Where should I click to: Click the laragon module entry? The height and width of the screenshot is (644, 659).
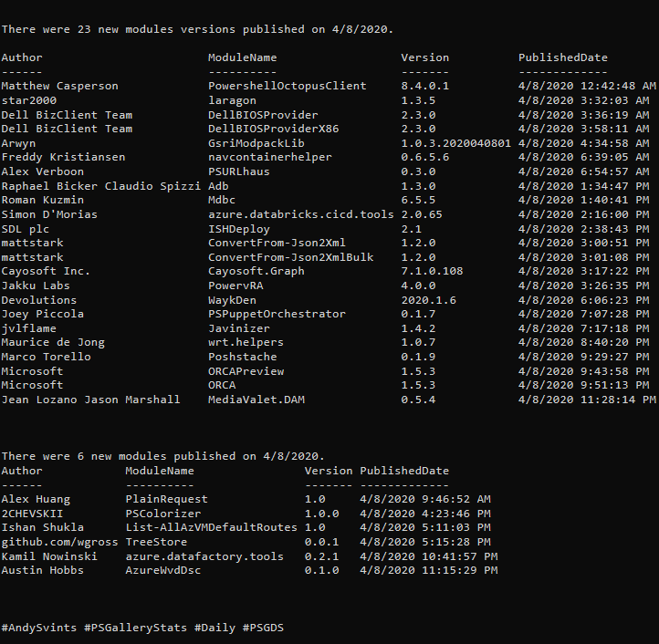pyautogui.click(x=232, y=101)
